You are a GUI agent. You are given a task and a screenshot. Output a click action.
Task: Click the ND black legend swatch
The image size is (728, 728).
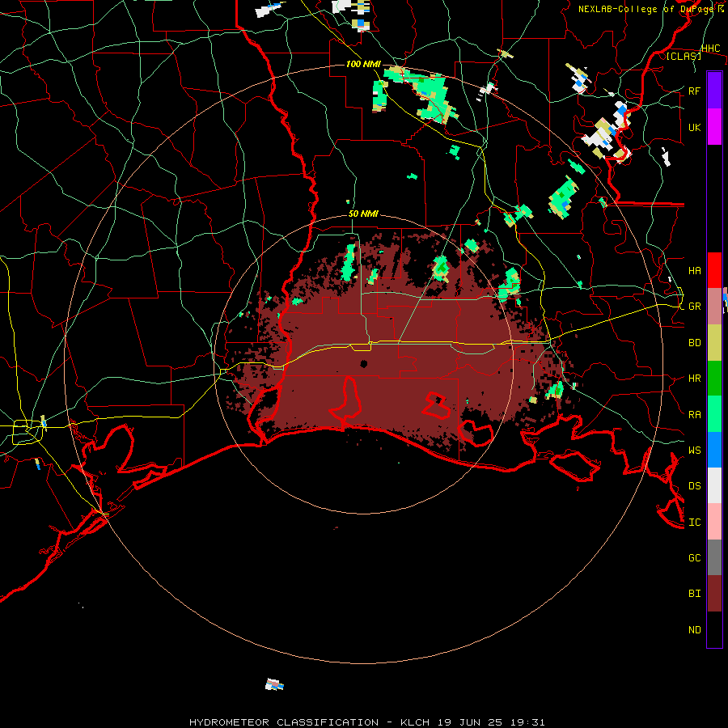[x=714, y=629]
